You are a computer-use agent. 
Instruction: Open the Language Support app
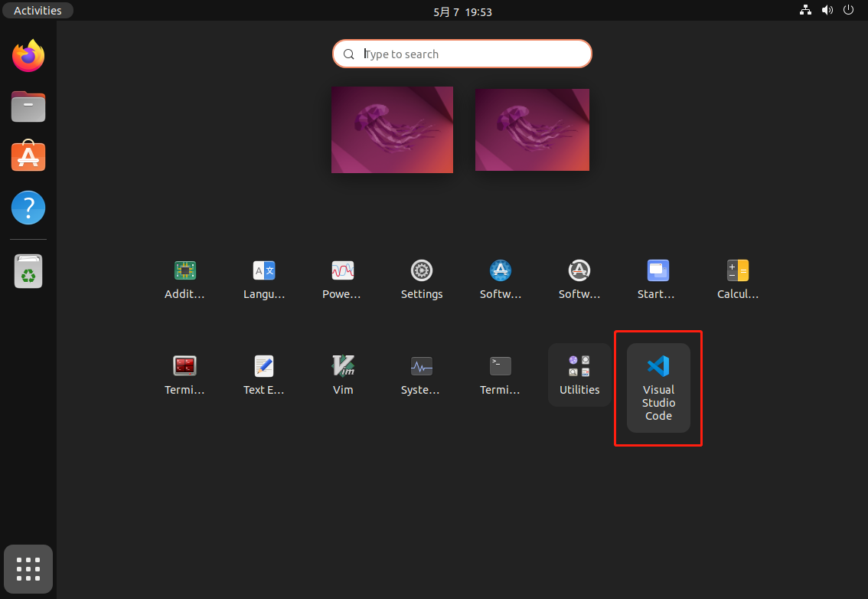tap(264, 270)
